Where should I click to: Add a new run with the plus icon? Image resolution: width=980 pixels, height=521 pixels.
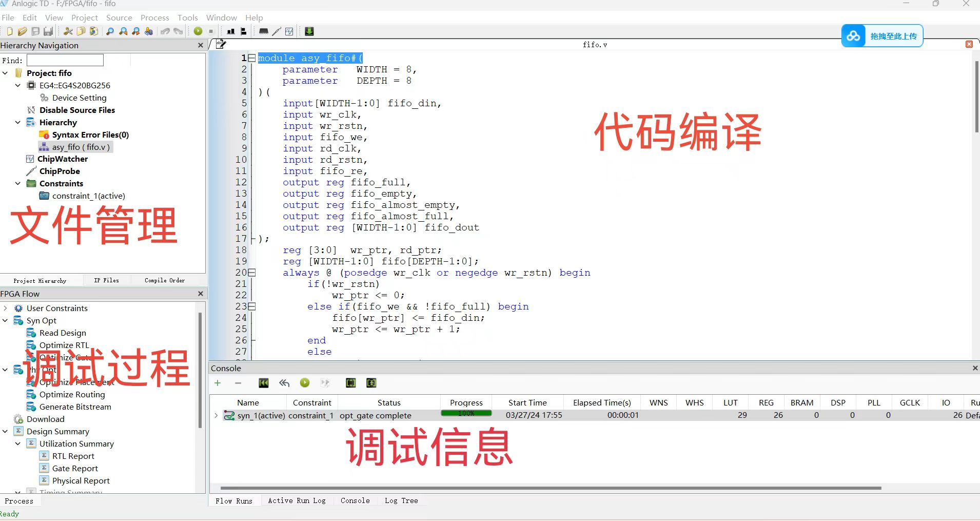coord(218,383)
